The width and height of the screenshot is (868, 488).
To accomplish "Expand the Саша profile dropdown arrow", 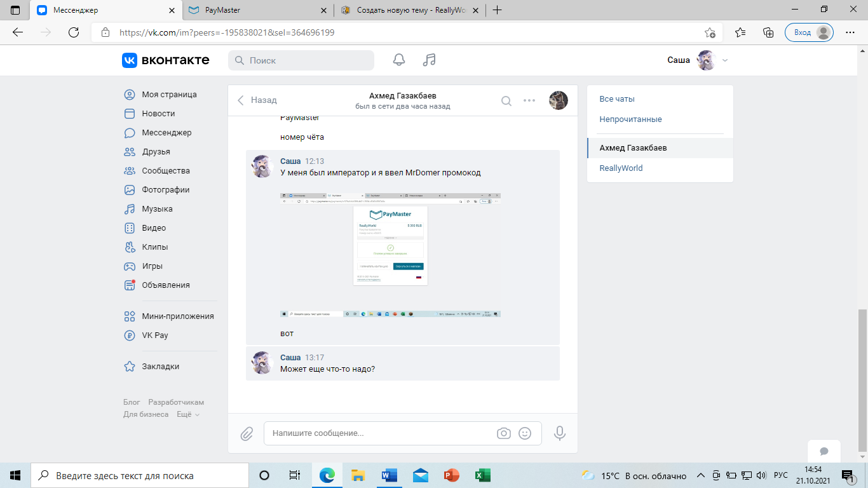I will click(725, 60).
